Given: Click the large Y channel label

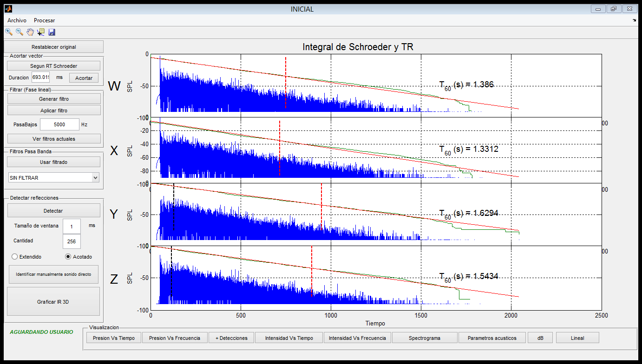Looking at the screenshot, I should (114, 214).
